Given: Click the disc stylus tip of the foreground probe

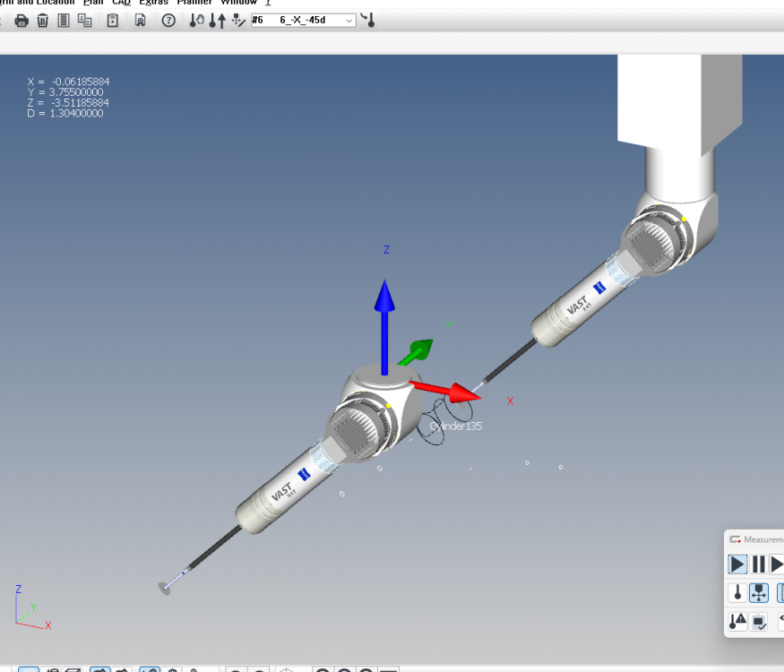Looking at the screenshot, I should 165,589.
